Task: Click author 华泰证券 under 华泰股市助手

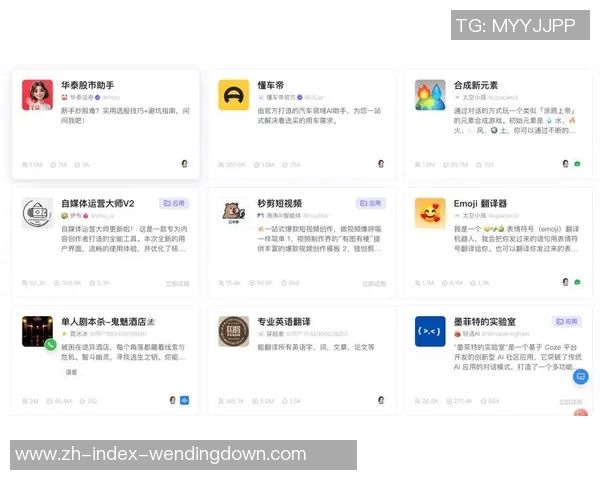Action: click(81, 98)
